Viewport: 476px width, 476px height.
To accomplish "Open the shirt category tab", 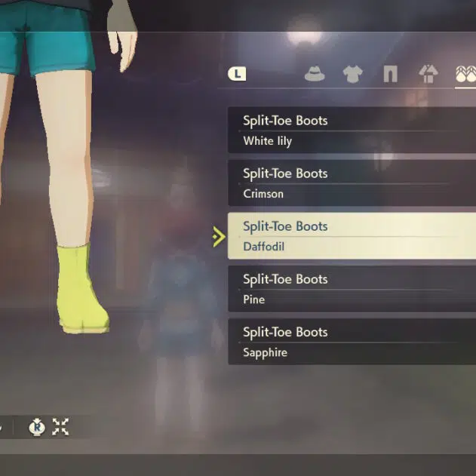I will (x=352, y=74).
